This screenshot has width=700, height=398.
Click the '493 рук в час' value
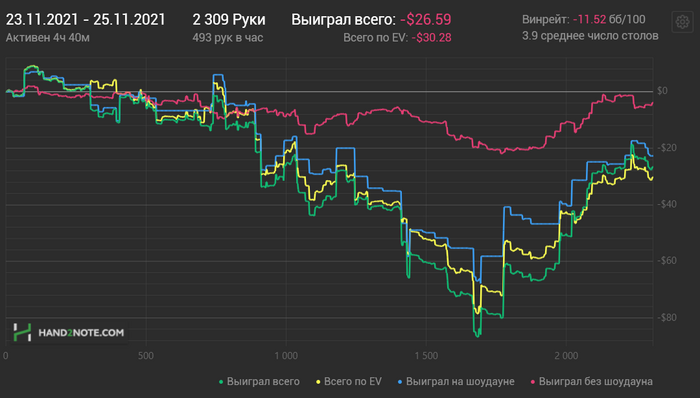click(x=228, y=37)
